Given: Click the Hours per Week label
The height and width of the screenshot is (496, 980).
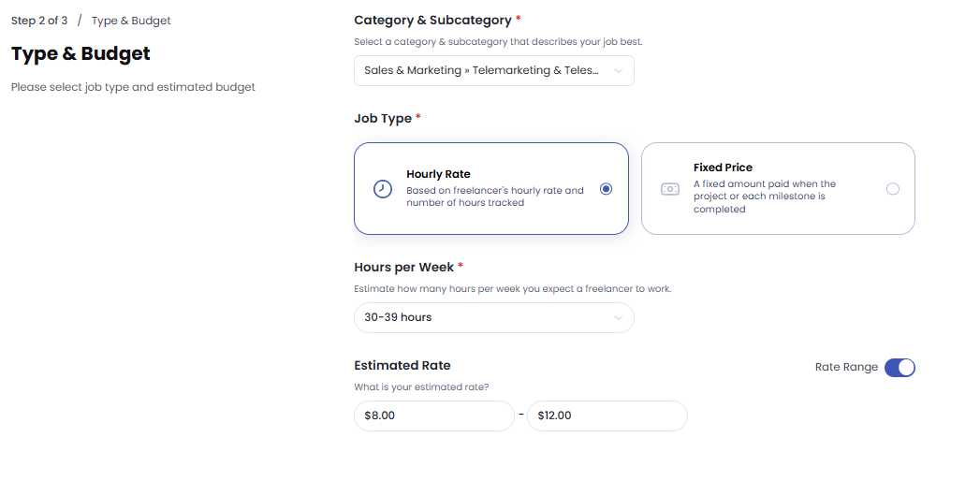Looking at the screenshot, I should pos(403,268).
